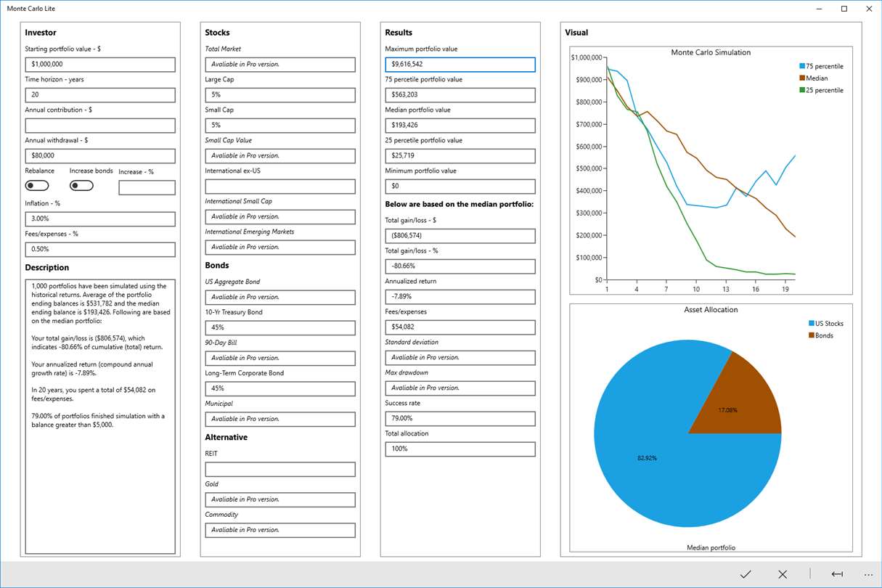The width and height of the screenshot is (882, 588).
Task: Click the Stocks section heading
Action: (x=217, y=33)
